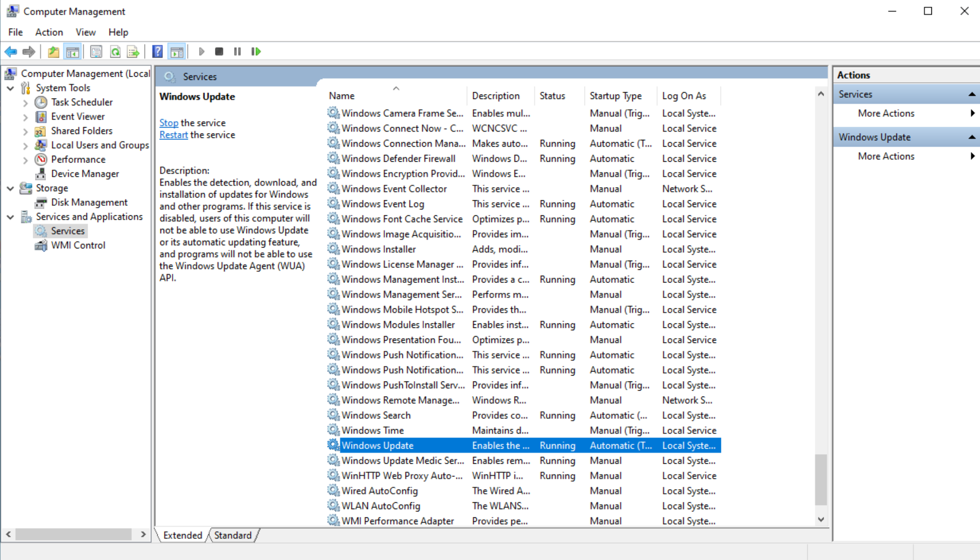
Task: Open Properties toolbar icon
Action: [x=96, y=52]
